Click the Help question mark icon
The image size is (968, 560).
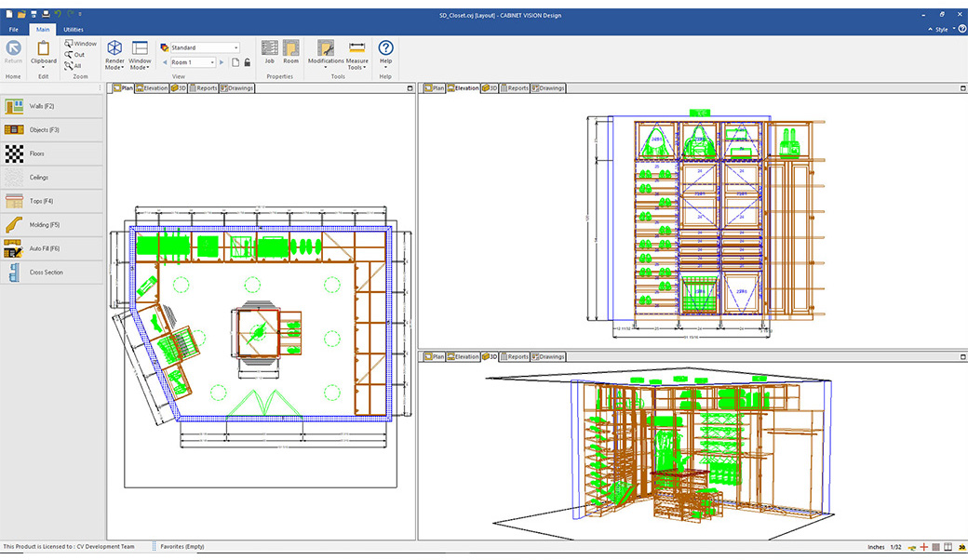tap(384, 47)
